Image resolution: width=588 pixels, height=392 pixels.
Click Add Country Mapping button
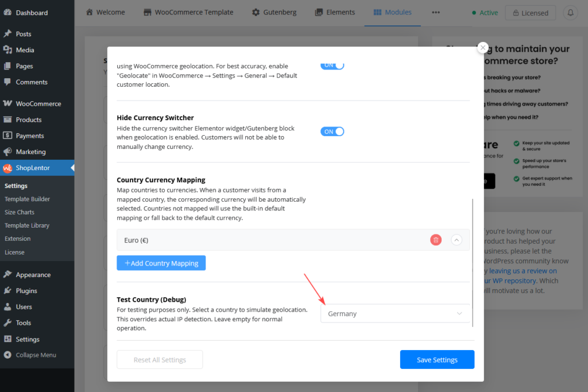(x=161, y=263)
